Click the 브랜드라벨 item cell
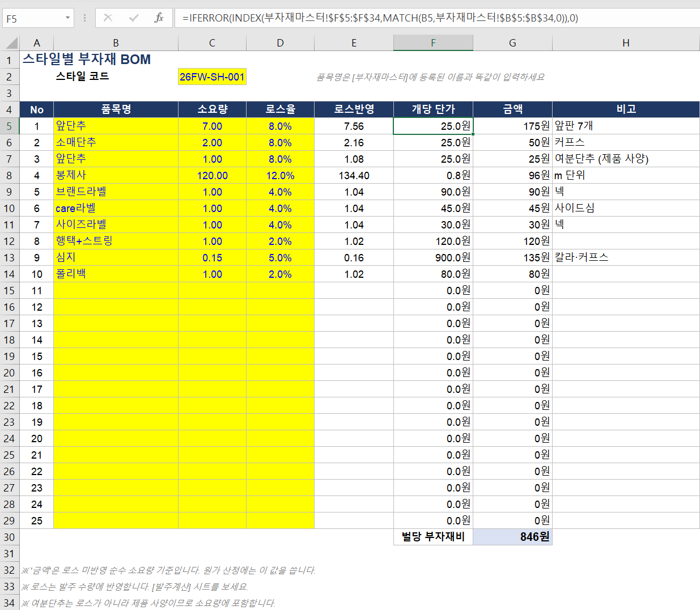Image resolution: width=700 pixels, height=610 pixels. point(116,192)
